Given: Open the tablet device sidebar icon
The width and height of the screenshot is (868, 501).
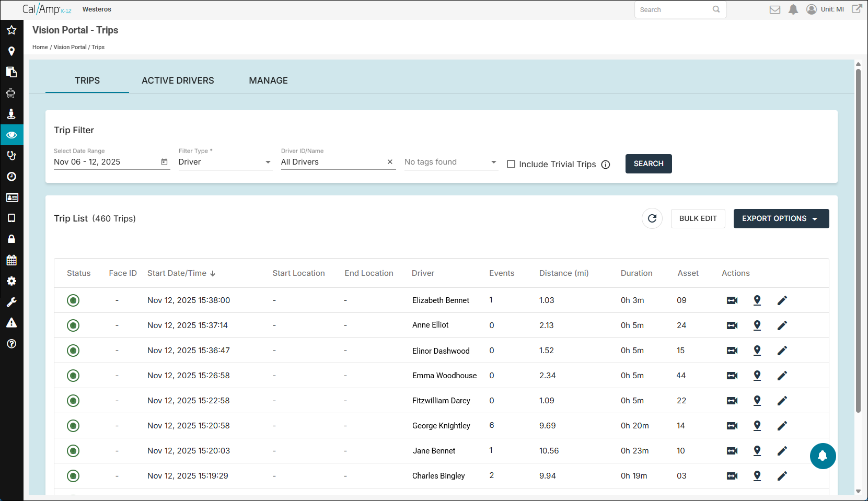Looking at the screenshot, I should 11,218.
